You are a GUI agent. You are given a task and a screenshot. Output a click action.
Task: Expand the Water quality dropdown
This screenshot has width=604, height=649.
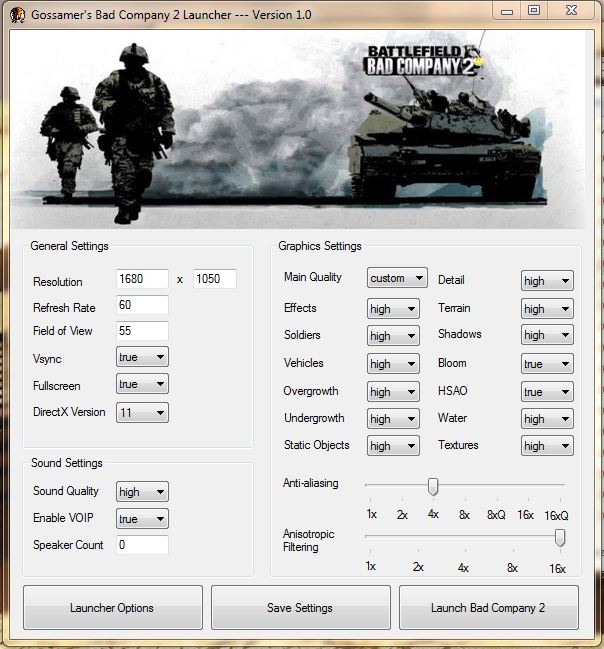pyautogui.click(x=547, y=419)
